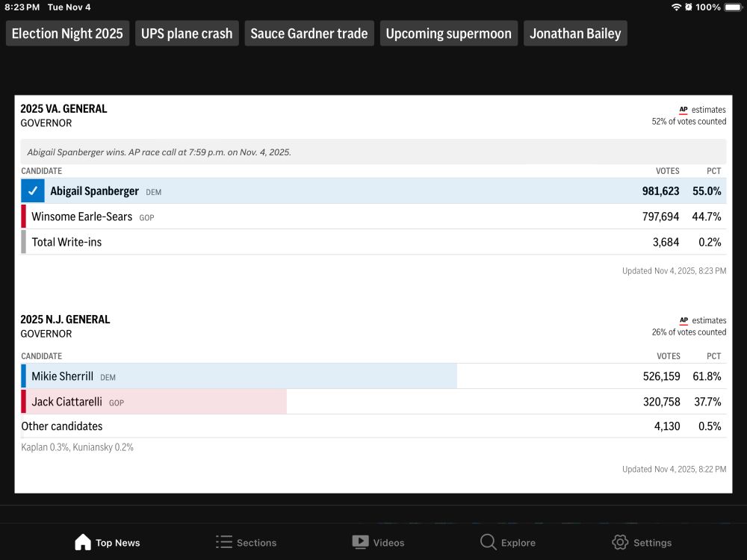The height and width of the screenshot is (560, 747).
Task: Tap the Top News home icon
Action: (x=82, y=542)
